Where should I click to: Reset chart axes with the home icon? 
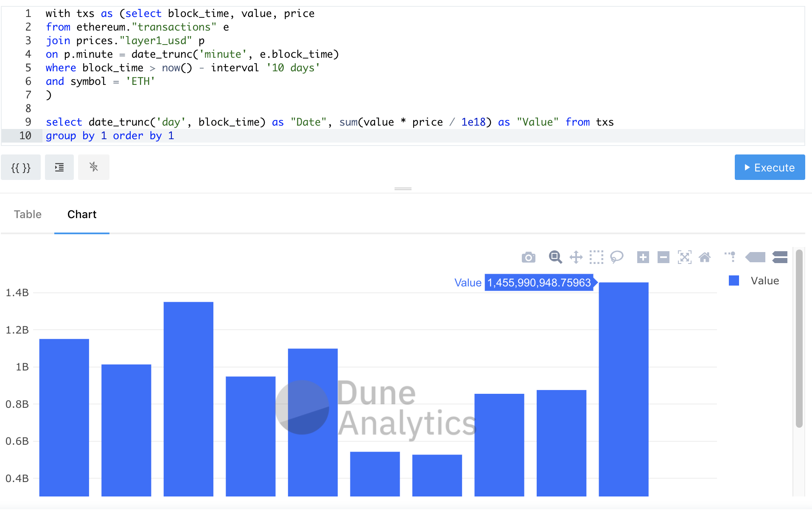coord(706,257)
